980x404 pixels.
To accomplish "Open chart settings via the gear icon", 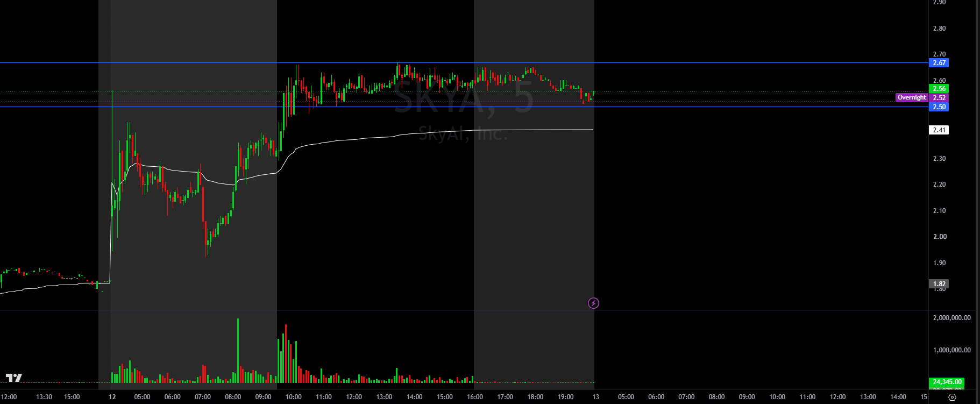I will pos(952,398).
